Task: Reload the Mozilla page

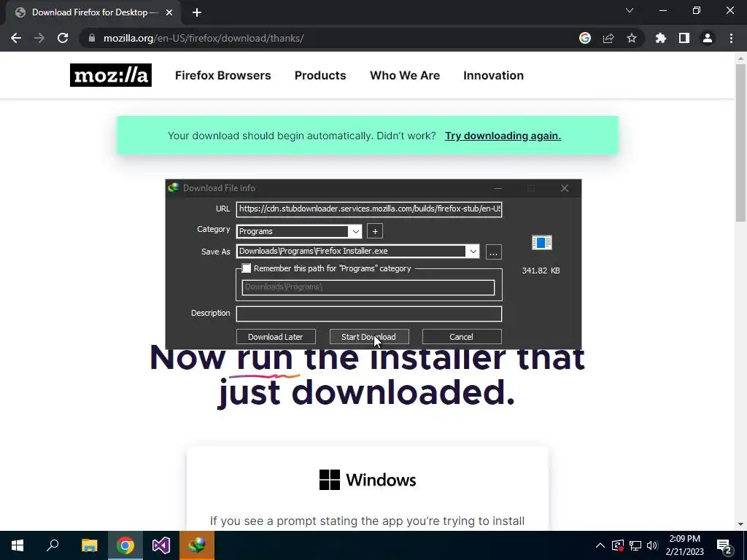Action: pos(63,38)
